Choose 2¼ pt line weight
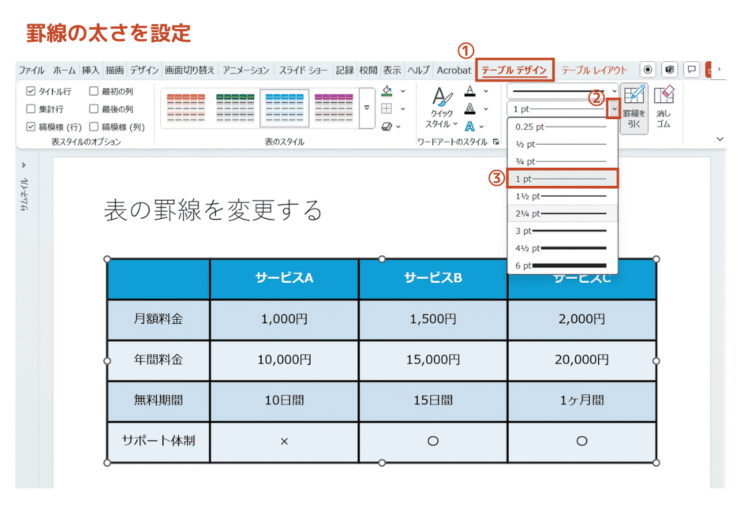 (562, 213)
